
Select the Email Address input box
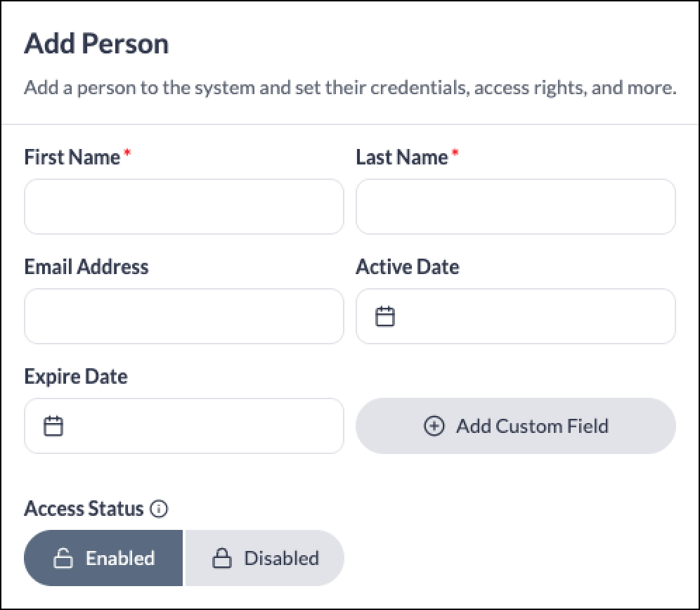[x=184, y=316]
